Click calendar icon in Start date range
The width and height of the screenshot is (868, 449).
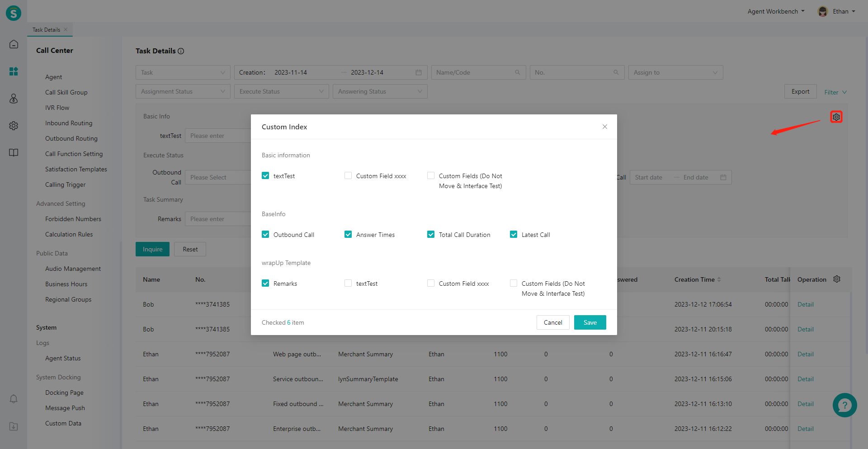click(x=723, y=177)
